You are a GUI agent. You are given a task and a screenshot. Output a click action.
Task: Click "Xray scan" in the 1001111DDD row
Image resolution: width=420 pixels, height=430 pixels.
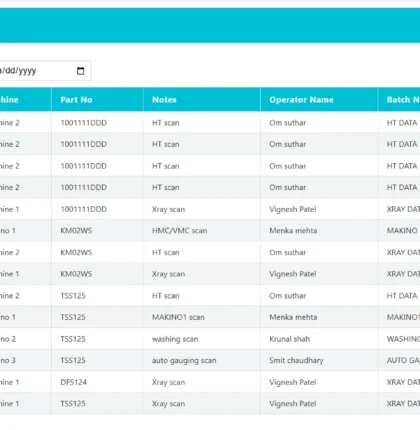[168, 209]
